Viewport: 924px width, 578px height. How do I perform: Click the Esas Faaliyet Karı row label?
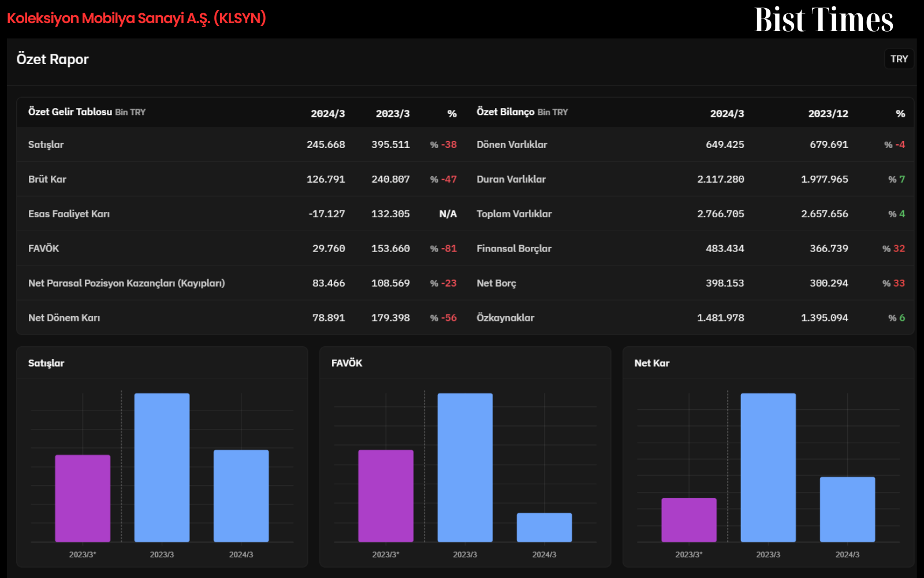click(69, 214)
